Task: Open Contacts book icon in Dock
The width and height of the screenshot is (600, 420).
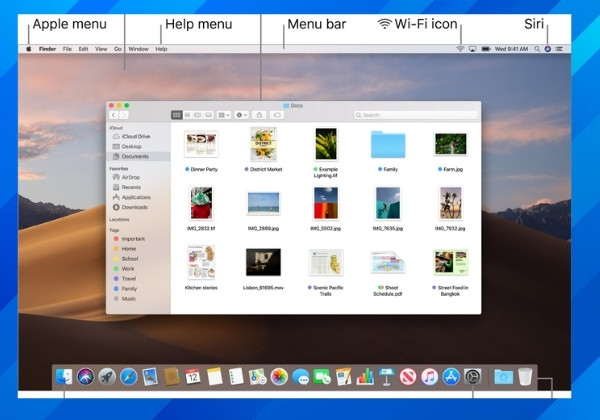Action: [172, 377]
